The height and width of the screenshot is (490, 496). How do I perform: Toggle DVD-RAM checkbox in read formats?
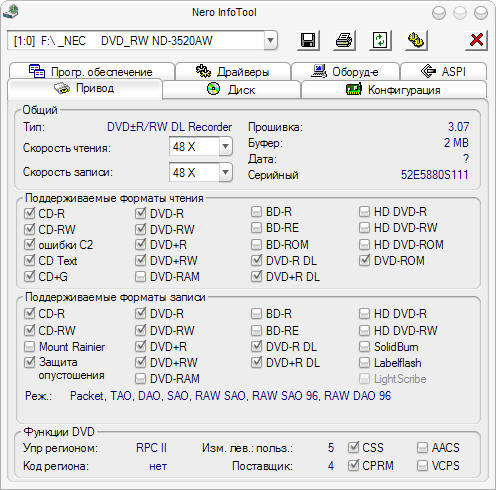click(140, 276)
